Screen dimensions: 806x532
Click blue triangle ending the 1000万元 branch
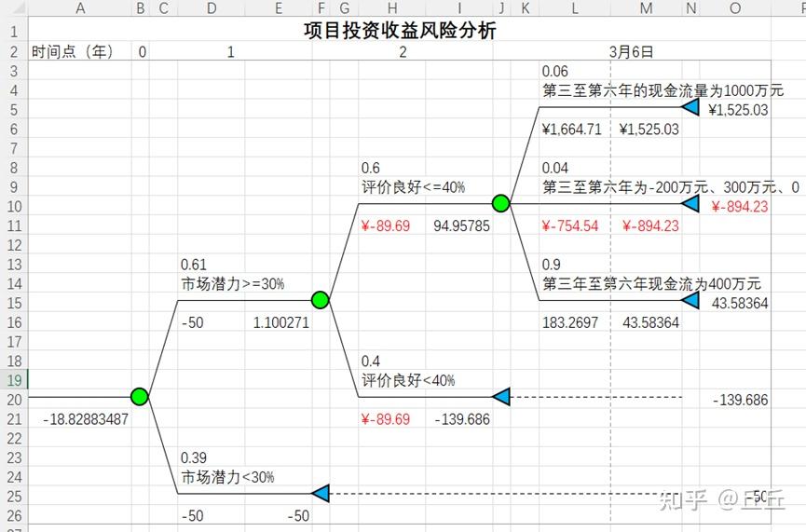click(690, 107)
